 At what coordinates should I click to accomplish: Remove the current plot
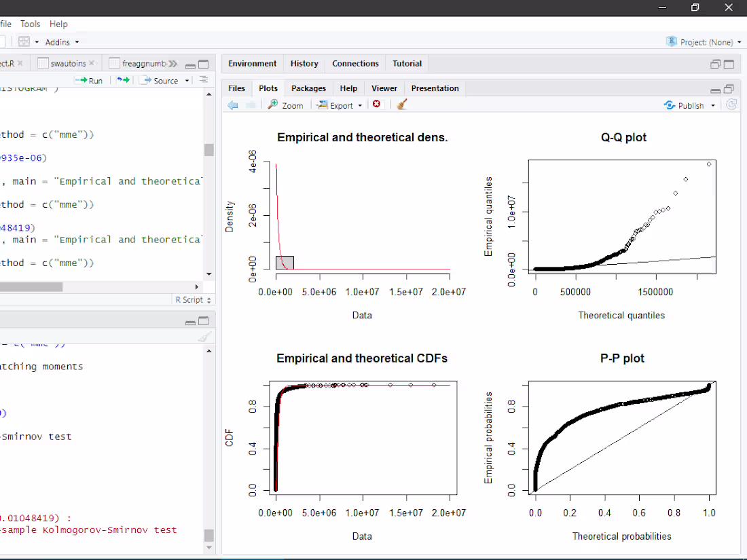[x=378, y=105]
